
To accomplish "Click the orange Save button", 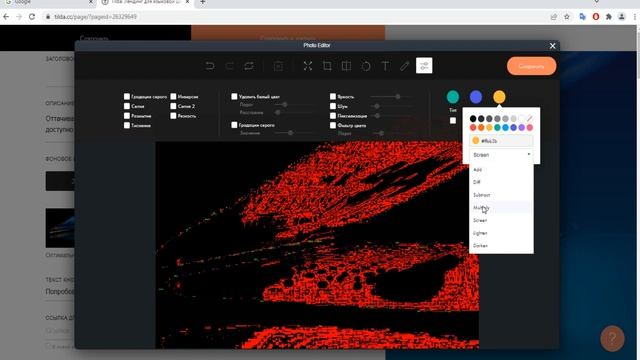I will point(531,66).
